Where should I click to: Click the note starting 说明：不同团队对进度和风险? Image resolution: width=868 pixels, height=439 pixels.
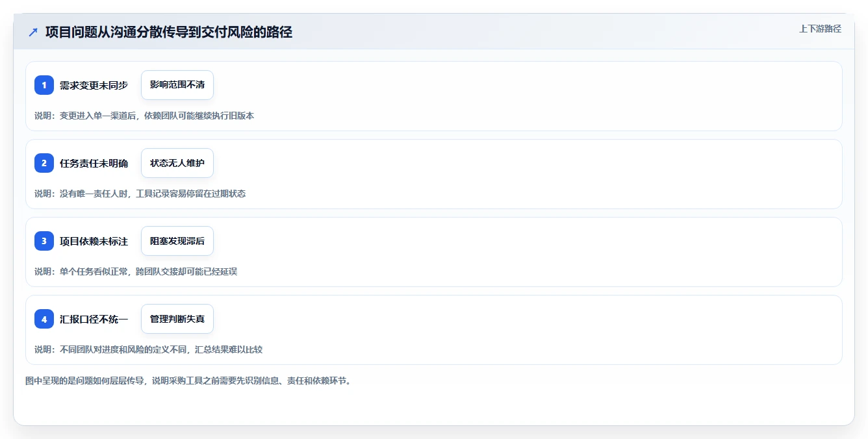click(x=148, y=349)
